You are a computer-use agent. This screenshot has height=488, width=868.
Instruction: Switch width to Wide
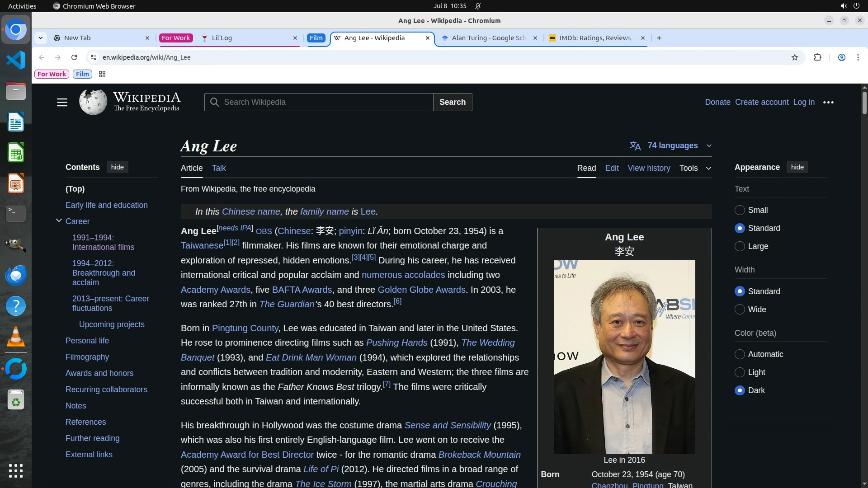coord(740,310)
